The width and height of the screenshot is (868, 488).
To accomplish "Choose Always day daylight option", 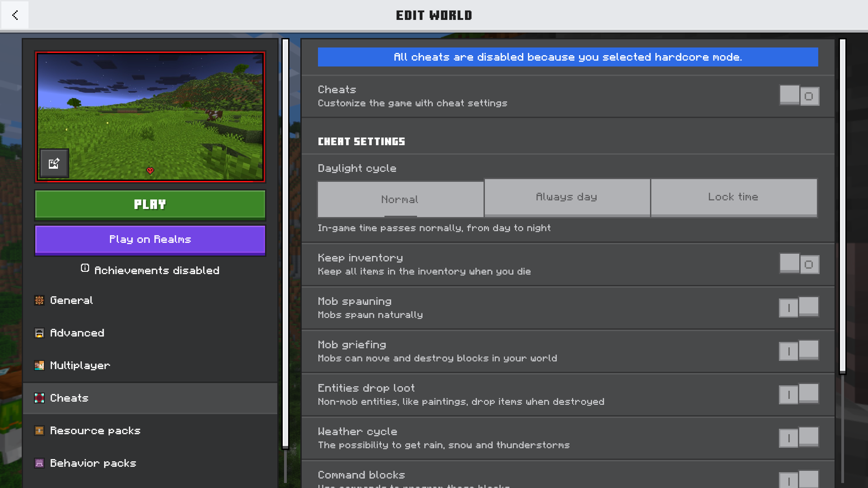I will click(x=567, y=197).
